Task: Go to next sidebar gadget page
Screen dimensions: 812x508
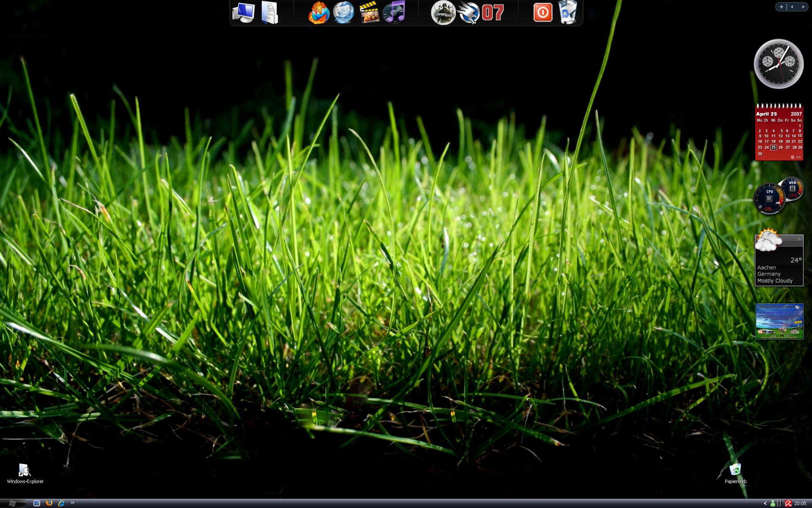Action: [803, 7]
